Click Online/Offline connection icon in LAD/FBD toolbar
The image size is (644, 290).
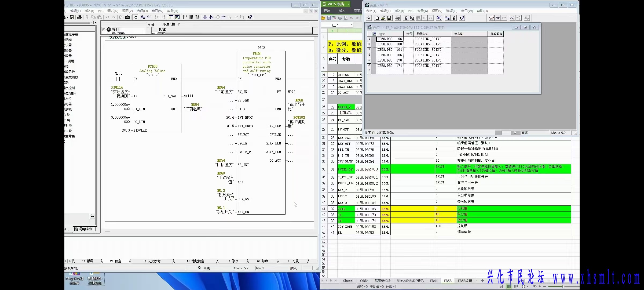point(143,17)
